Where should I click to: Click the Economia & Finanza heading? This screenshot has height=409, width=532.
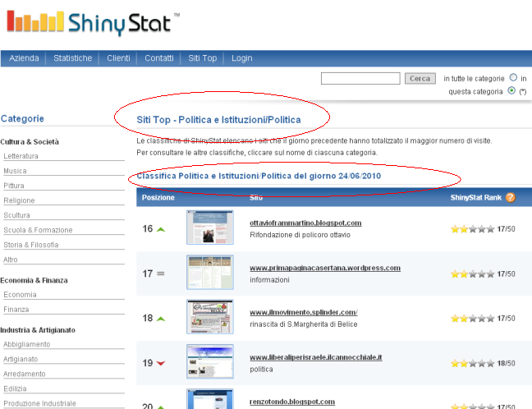(x=34, y=280)
